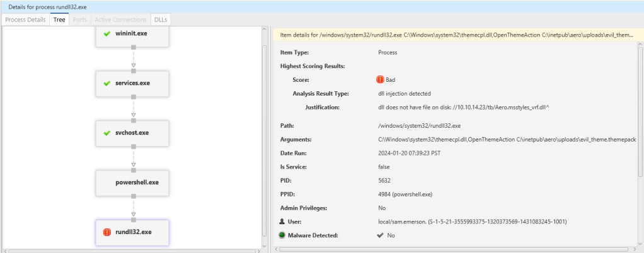Click the user silhouette icon beside User
This screenshot has height=253, width=644.
coord(283,222)
